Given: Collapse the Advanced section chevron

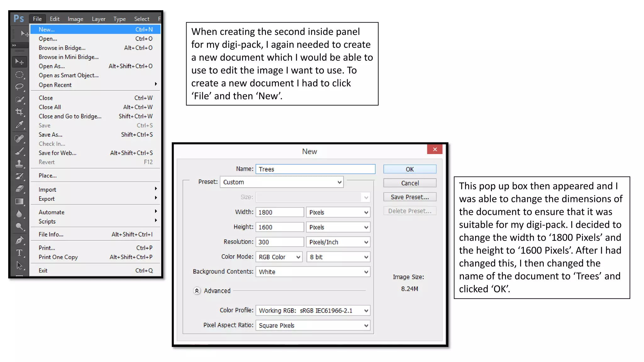Looking at the screenshot, I should click(197, 291).
